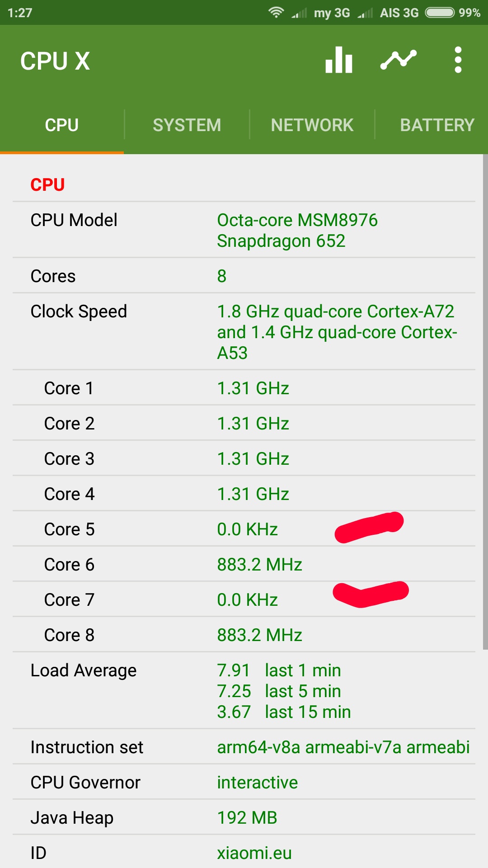
Task: Switch to the NETWORK tab
Action: click(312, 125)
